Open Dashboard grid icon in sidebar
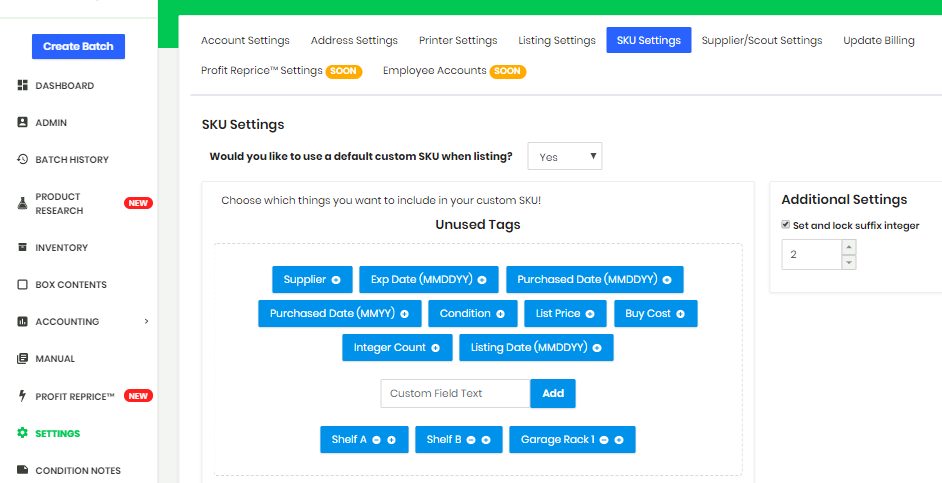Image resolution: width=942 pixels, height=483 pixels. [x=22, y=85]
